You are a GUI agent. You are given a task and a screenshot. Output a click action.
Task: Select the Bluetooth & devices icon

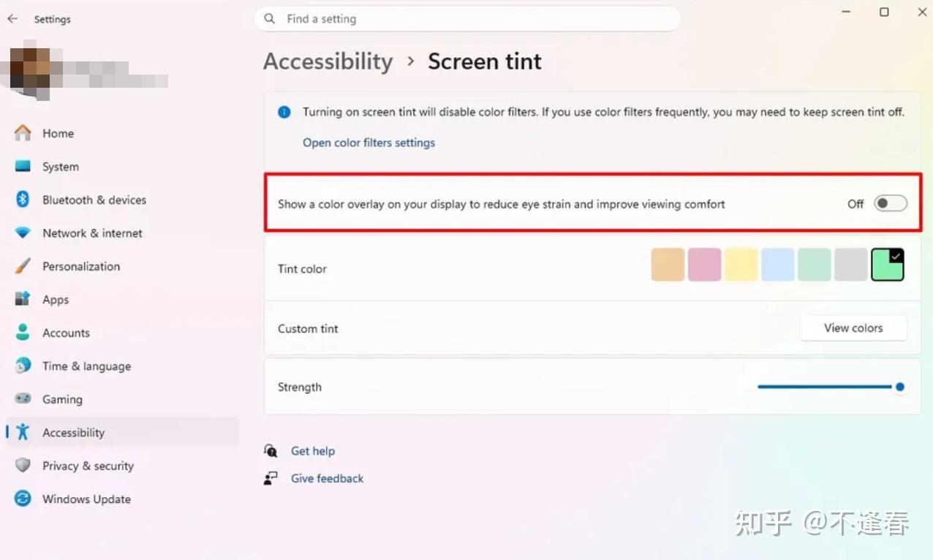point(23,200)
